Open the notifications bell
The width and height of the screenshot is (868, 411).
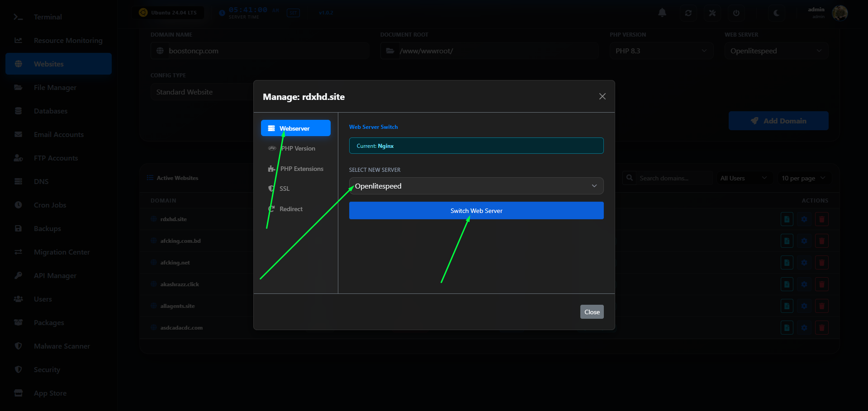click(662, 13)
